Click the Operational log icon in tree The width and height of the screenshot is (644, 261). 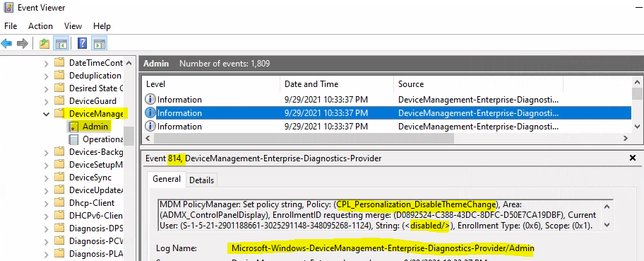[x=74, y=139]
